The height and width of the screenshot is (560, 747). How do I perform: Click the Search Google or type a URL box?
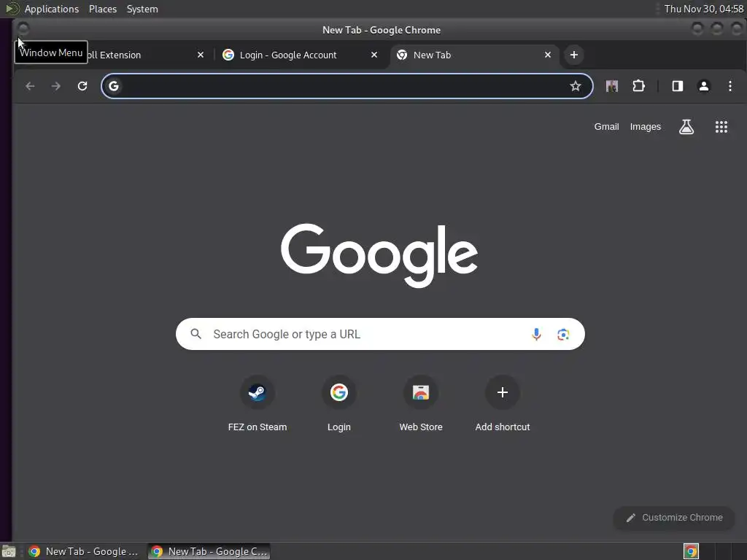(x=380, y=334)
